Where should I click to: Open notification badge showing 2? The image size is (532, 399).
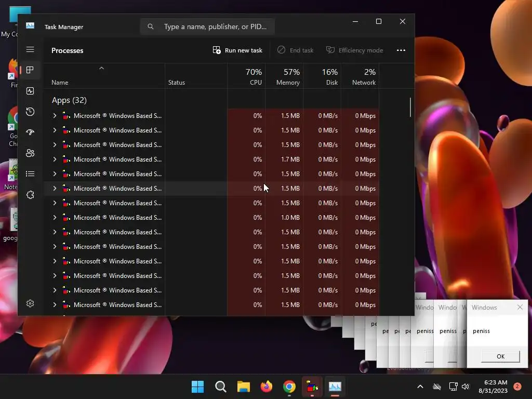pyautogui.click(x=517, y=387)
